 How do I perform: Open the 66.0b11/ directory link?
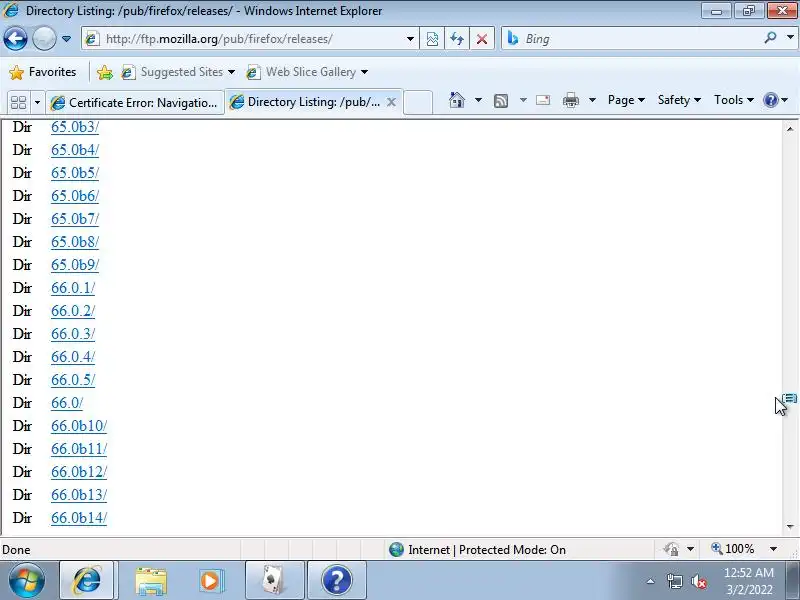79,448
